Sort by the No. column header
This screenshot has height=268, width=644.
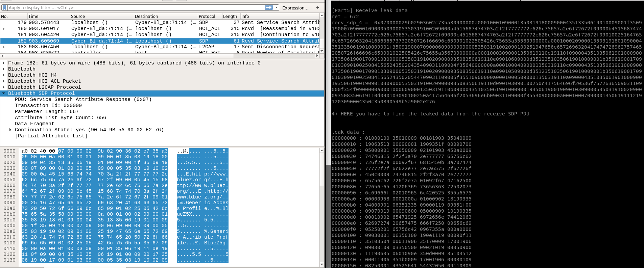click(x=14, y=16)
